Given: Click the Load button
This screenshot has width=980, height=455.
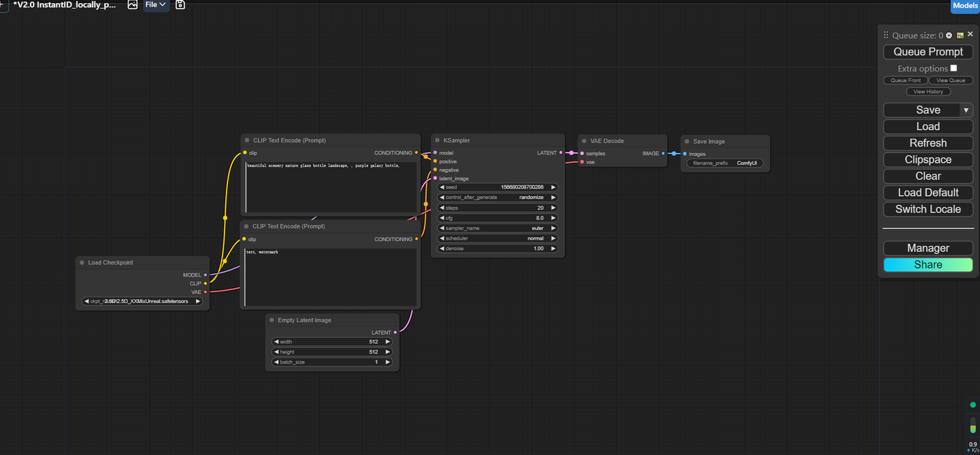Looking at the screenshot, I should (928, 126).
